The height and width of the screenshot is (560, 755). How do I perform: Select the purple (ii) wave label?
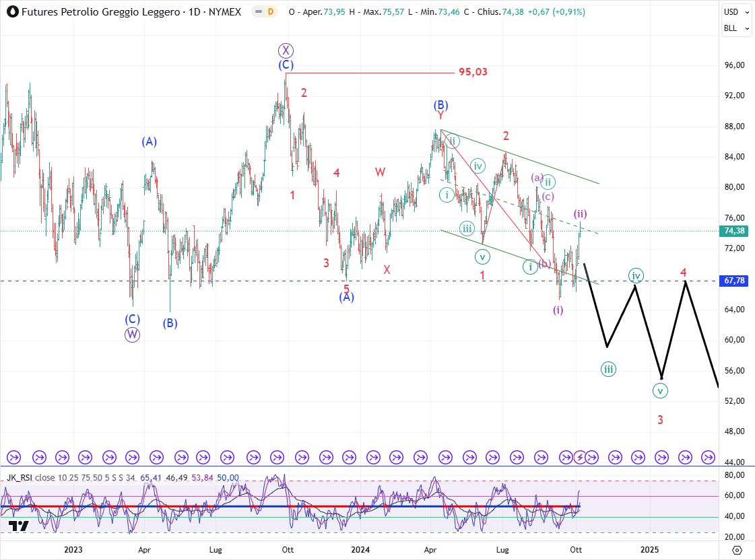point(580,213)
